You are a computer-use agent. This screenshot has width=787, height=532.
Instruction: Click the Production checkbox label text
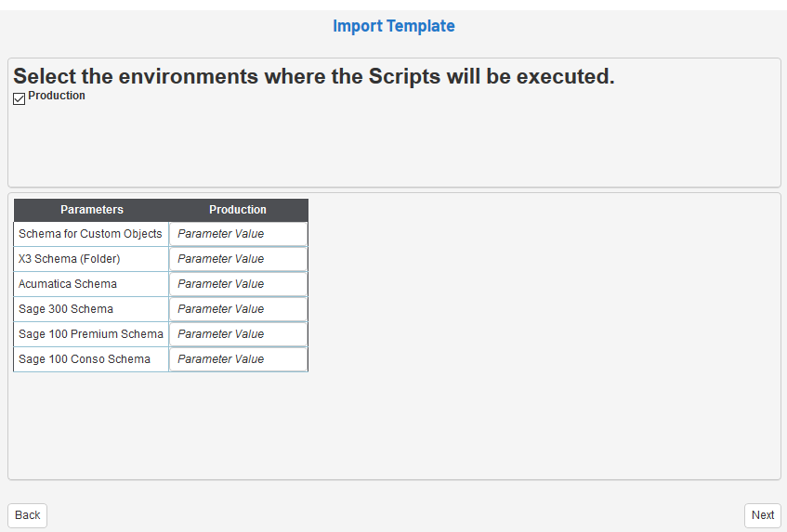coord(57,96)
